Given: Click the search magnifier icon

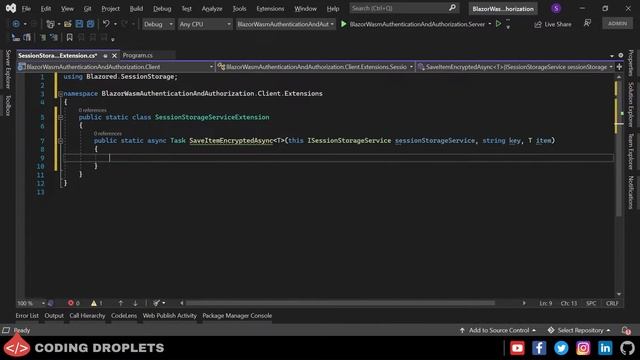Looking at the screenshot, I should [452, 8].
